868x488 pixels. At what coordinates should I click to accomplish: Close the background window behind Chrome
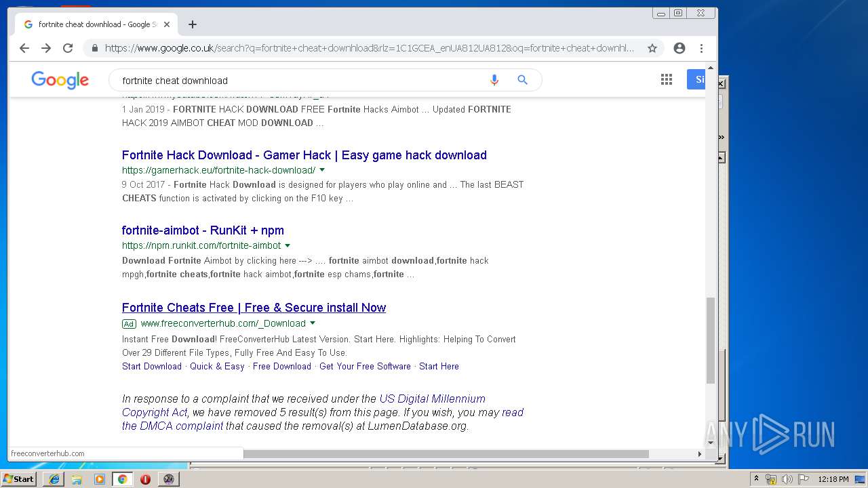point(722,84)
